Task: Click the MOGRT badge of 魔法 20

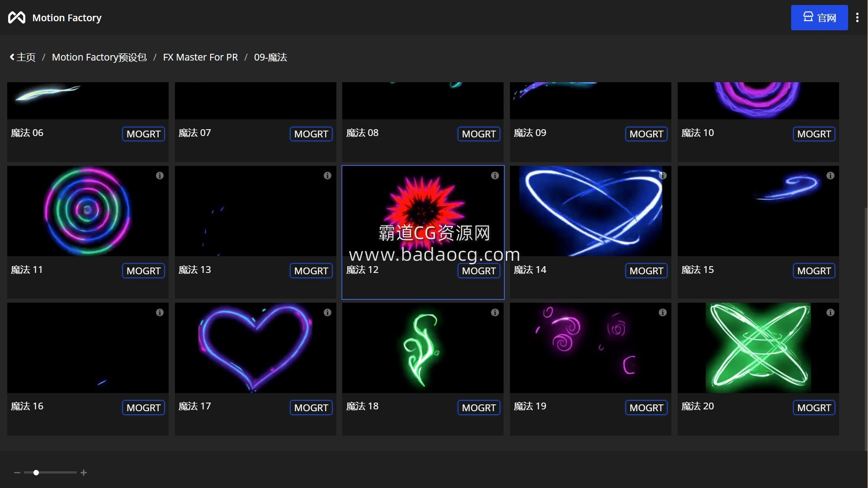Action: pos(814,408)
